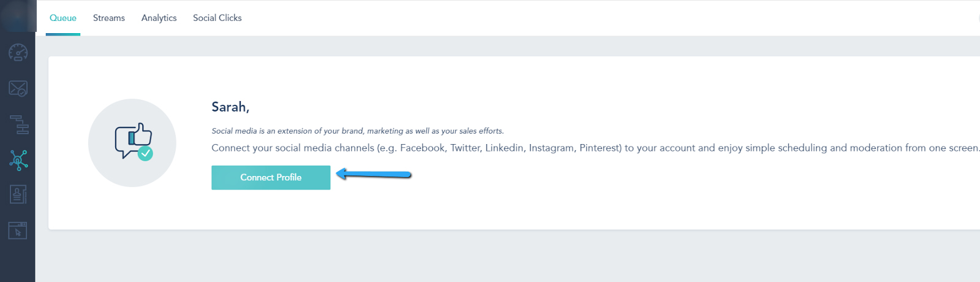Click the "Sarah," greeting heading
This screenshot has width=980, height=282.
230,107
